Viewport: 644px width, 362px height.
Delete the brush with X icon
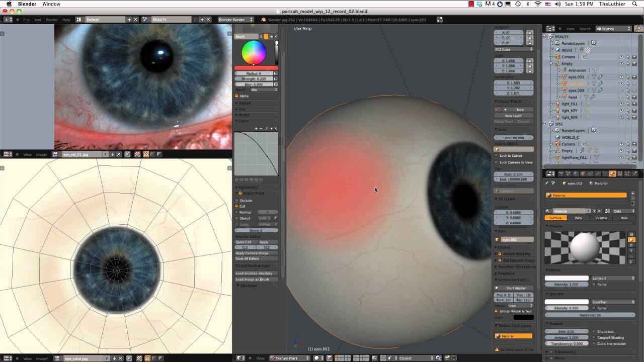tap(276, 36)
